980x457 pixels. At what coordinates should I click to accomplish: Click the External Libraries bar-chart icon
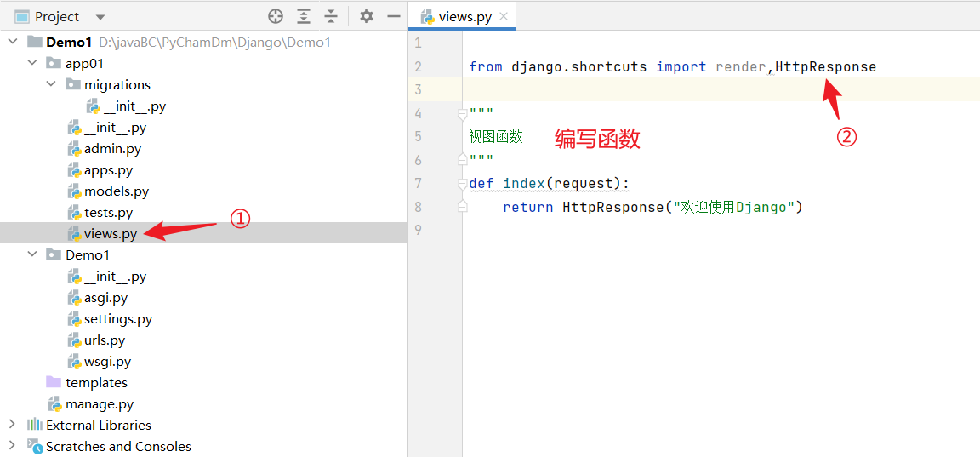tap(34, 425)
